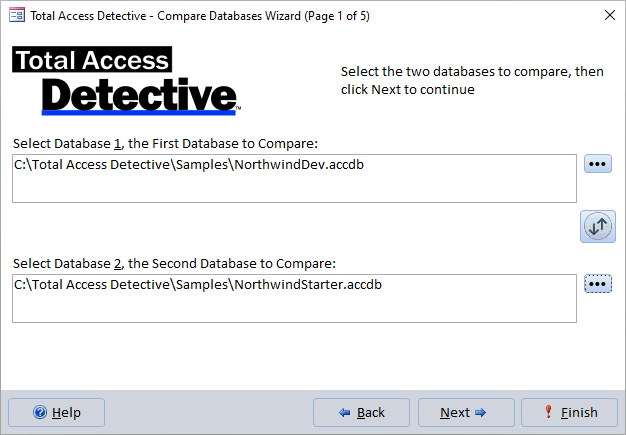
Task: Click the 'Select Database 1' label
Action: 165,143
